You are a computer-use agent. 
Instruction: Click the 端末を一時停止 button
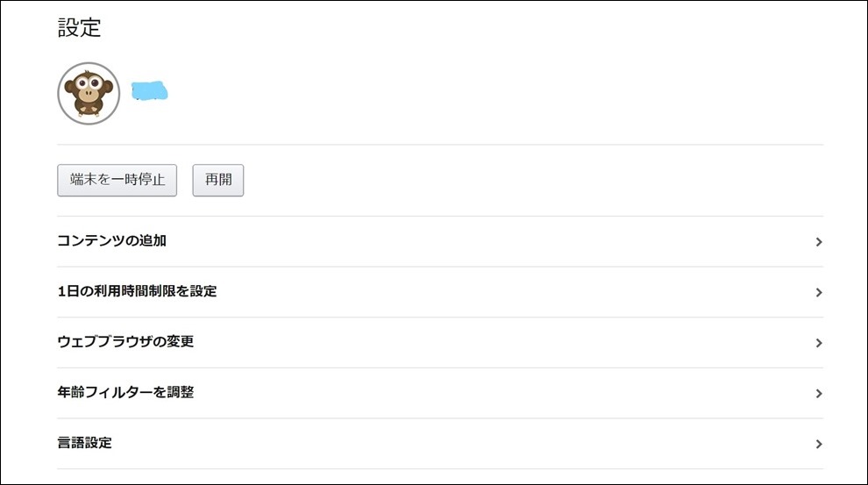pyautogui.click(x=117, y=180)
